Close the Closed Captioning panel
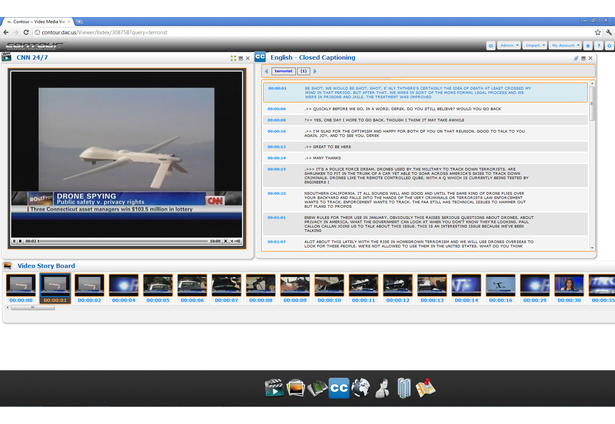 tap(590, 58)
